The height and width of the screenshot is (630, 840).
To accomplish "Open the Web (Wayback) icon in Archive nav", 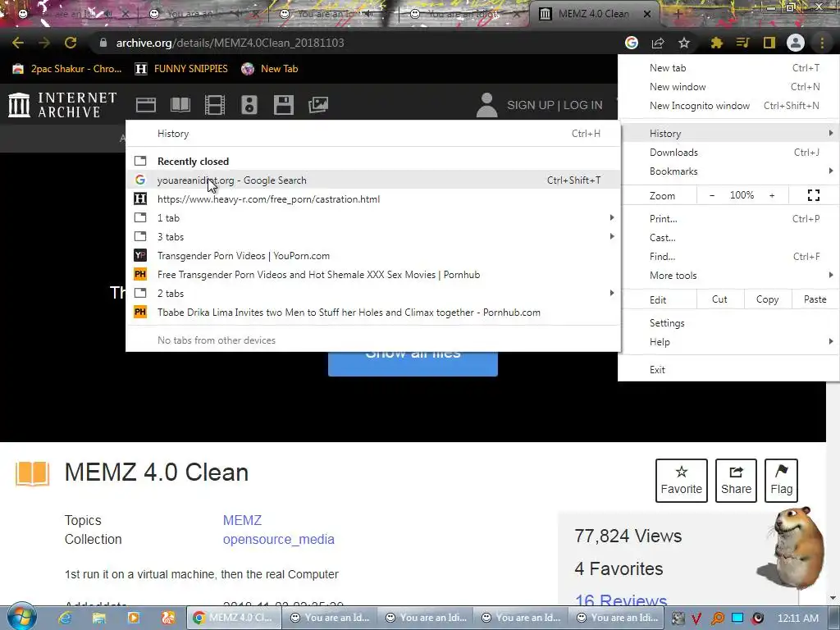I will pos(146,104).
